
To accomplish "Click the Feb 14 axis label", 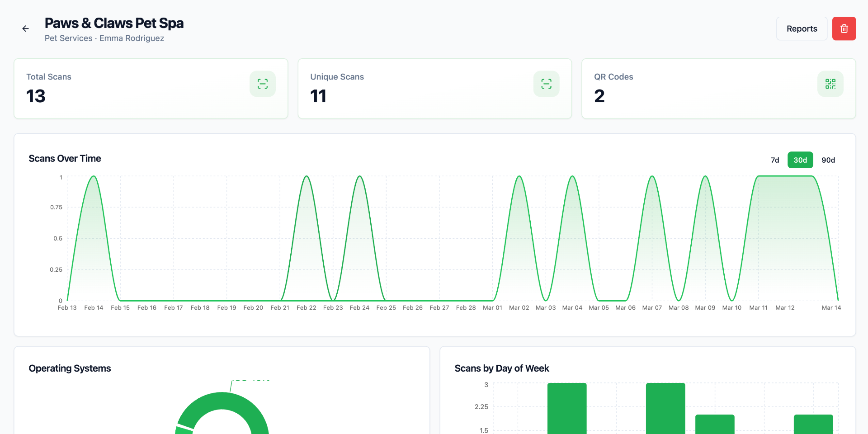I will point(94,308).
